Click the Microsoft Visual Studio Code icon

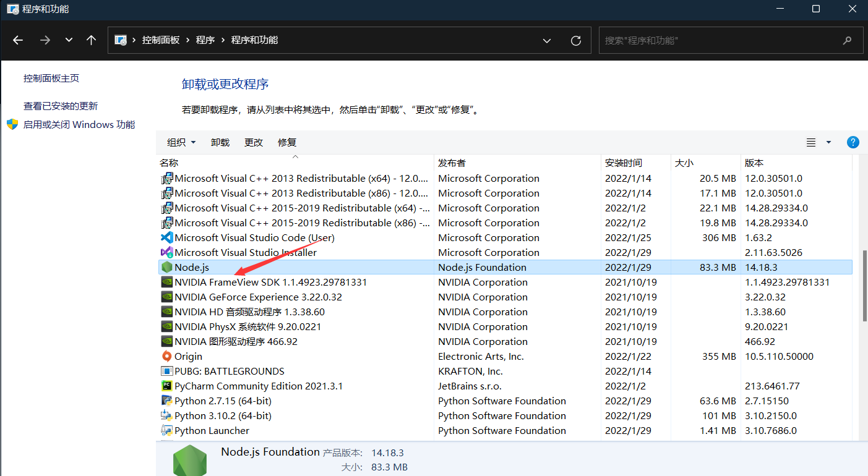pos(167,237)
